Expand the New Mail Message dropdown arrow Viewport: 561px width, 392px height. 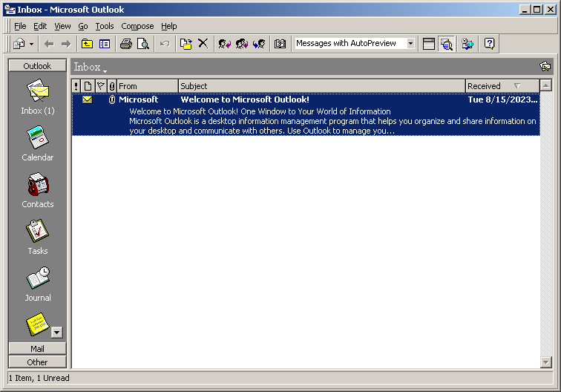pos(31,44)
